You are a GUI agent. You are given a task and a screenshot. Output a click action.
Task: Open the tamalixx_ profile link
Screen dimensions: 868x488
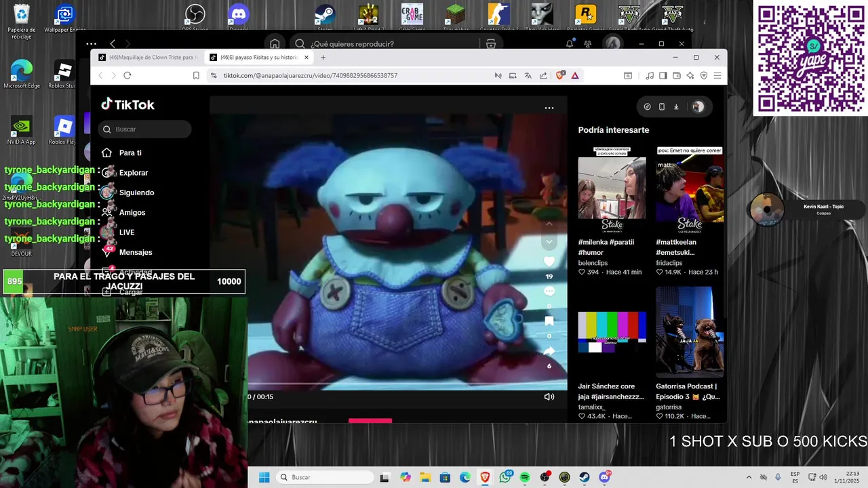coord(591,407)
